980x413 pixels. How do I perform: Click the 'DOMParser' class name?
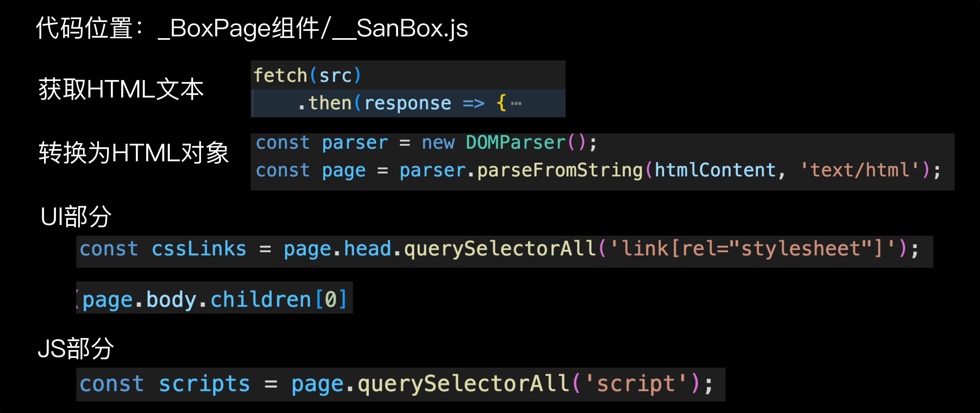coord(516,143)
